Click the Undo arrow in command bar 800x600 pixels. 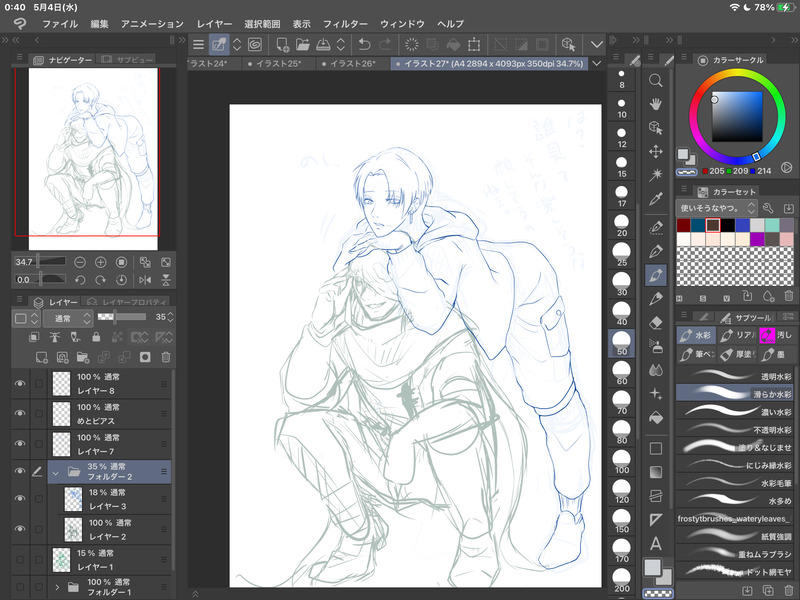365,44
